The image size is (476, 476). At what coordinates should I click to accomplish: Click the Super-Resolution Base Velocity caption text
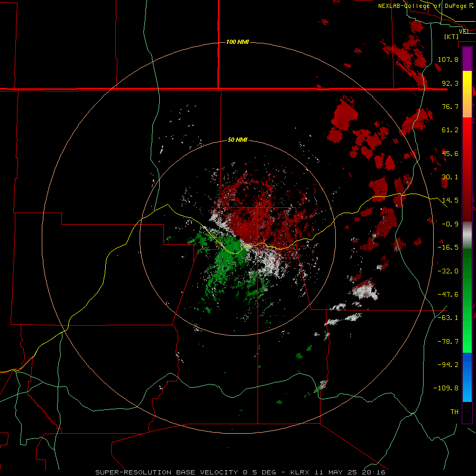click(x=240, y=472)
